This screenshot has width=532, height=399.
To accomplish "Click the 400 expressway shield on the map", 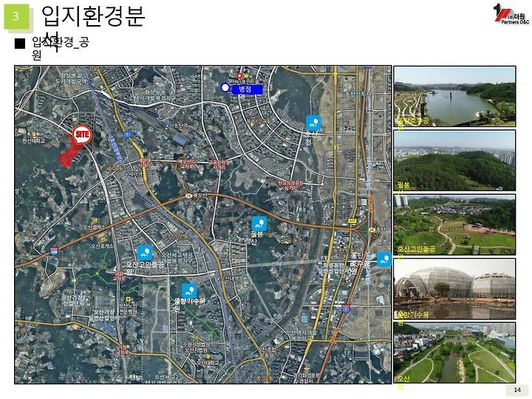I will pyautogui.click(x=54, y=251).
